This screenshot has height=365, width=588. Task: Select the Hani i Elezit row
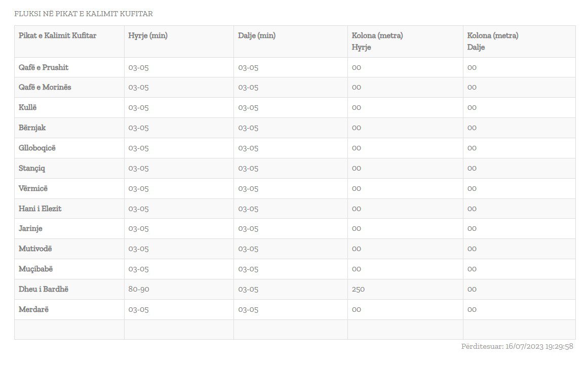point(40,209)
